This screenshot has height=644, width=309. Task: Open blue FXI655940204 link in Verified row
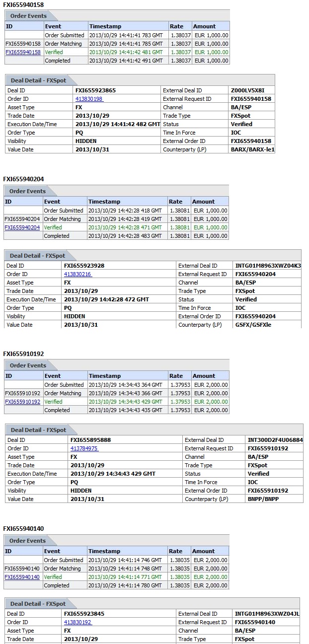22,227
